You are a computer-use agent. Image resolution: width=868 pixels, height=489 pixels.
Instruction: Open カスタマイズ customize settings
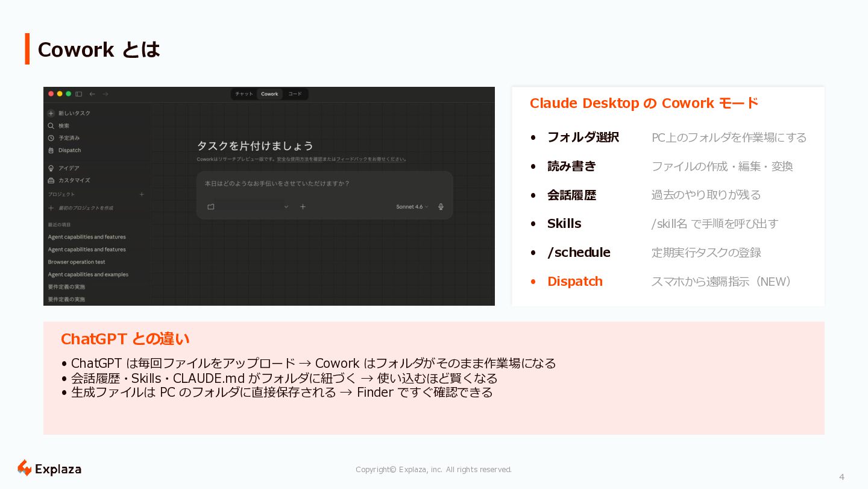click(x=69, y=180)
